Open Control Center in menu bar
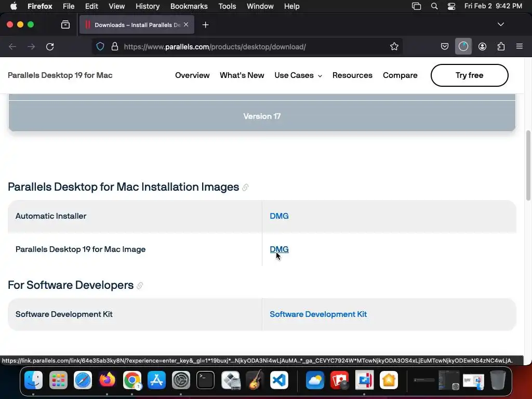 (451, 6)
